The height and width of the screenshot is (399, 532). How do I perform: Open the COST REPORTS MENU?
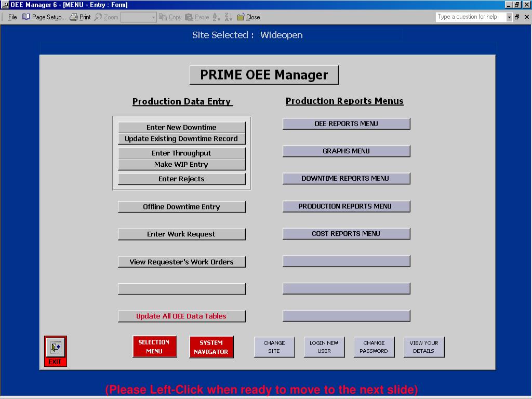pyautogui.click(x=347, y=234)
